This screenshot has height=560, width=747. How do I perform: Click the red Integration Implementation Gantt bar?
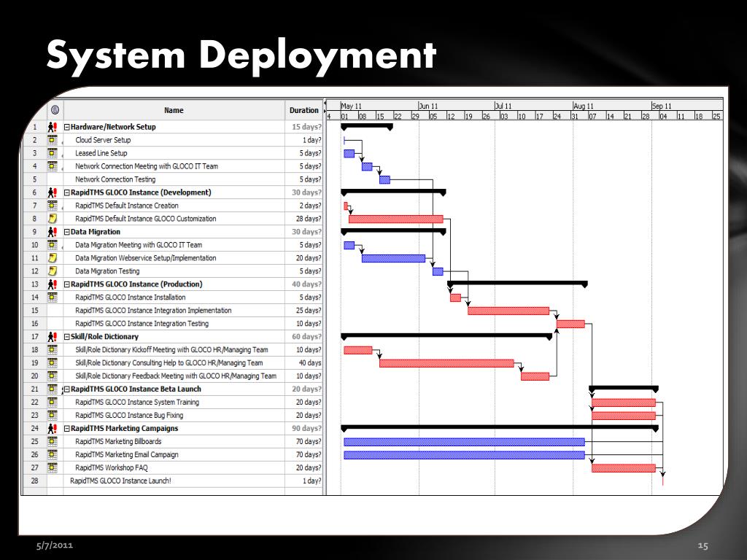(x=508, y=311)
